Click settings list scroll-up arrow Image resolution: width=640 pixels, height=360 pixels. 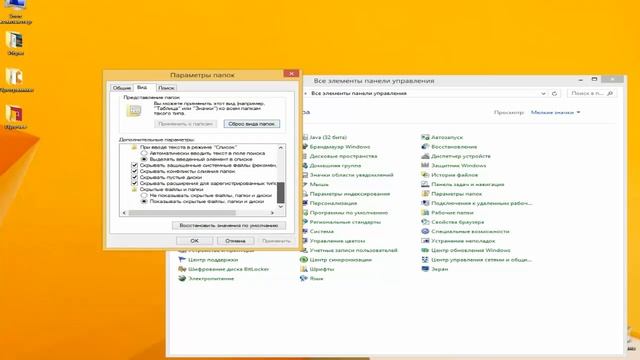click(280, 148)
